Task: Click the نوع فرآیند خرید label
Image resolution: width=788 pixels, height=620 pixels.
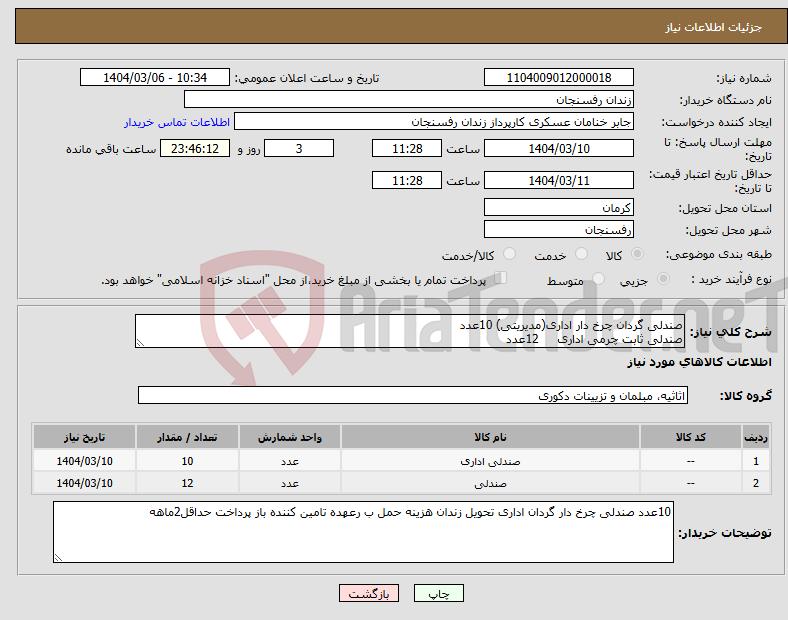Action: point(731,279)
